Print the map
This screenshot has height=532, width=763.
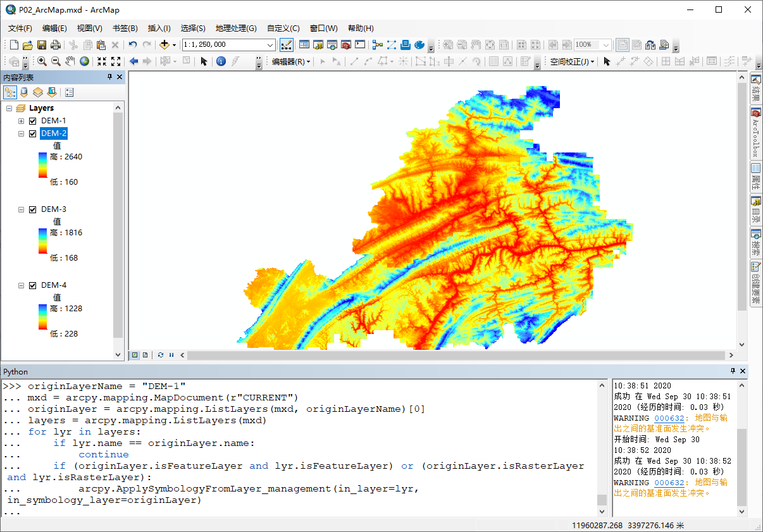point(56,45)
